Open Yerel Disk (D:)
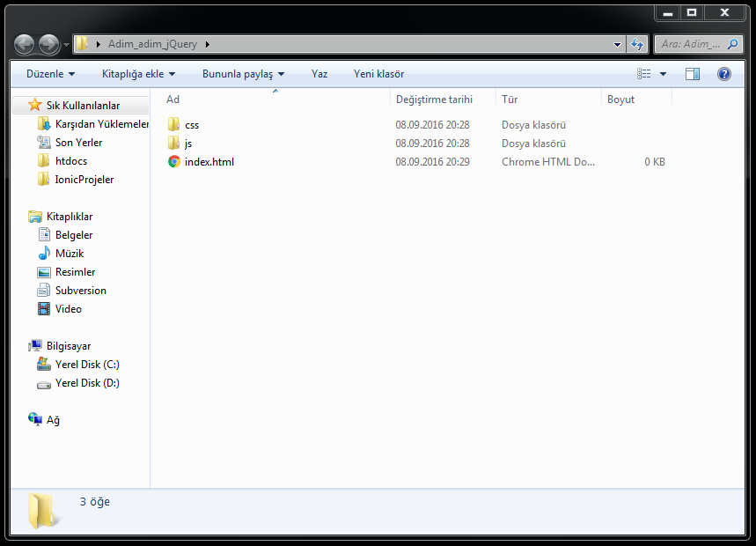This screenshot has width=756, height=546. (87, 383)
